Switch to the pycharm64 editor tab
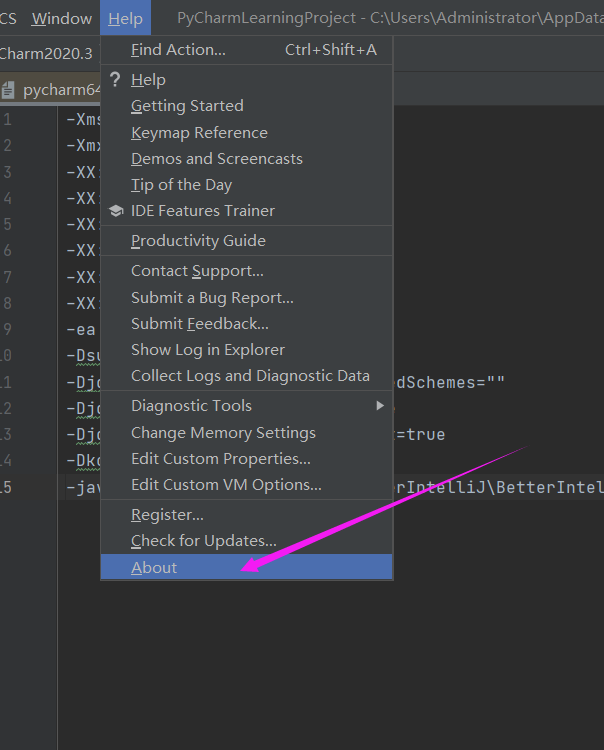 (x=50, y=90)
